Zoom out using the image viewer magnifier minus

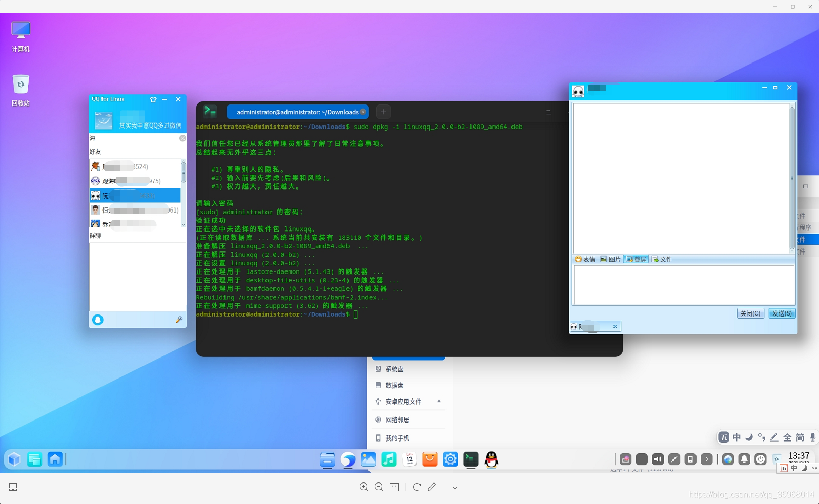click(x=379, y=487)
